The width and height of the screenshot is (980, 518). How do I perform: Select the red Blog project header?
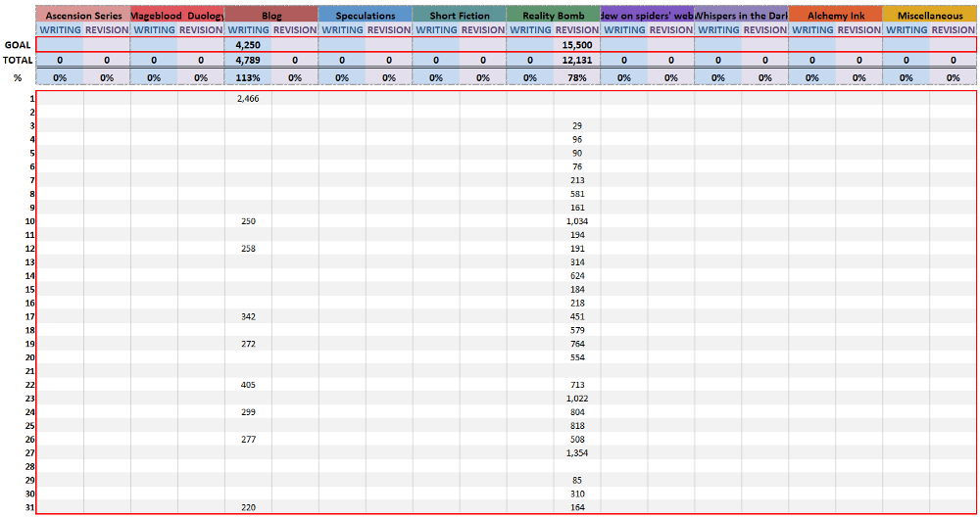point(271,16)
